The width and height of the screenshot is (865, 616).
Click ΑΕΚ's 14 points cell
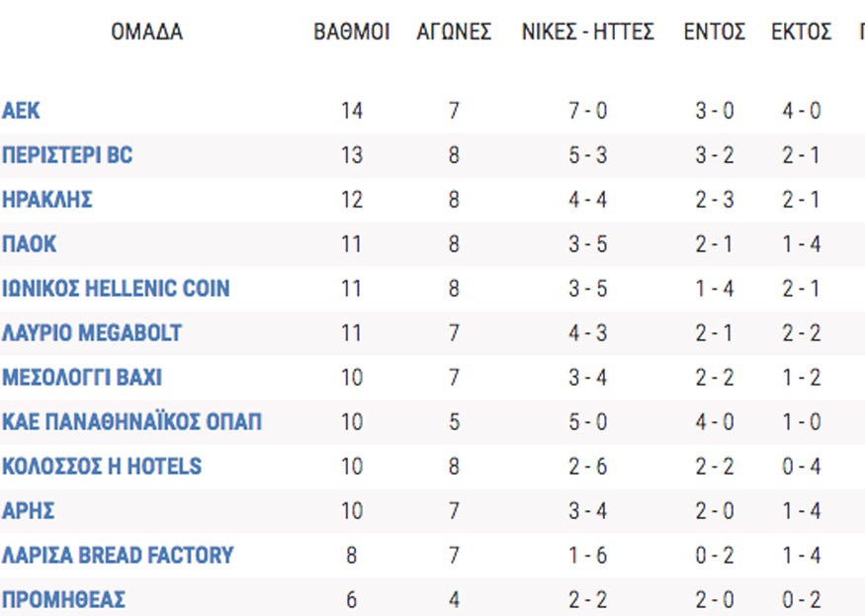(x=351, y=111)
